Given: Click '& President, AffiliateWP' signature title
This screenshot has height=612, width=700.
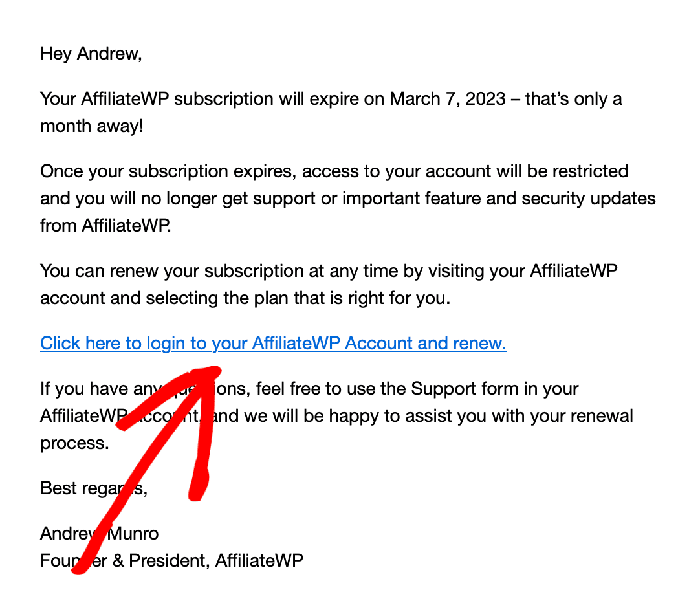Looking at the screenshot, I should 208,561.
